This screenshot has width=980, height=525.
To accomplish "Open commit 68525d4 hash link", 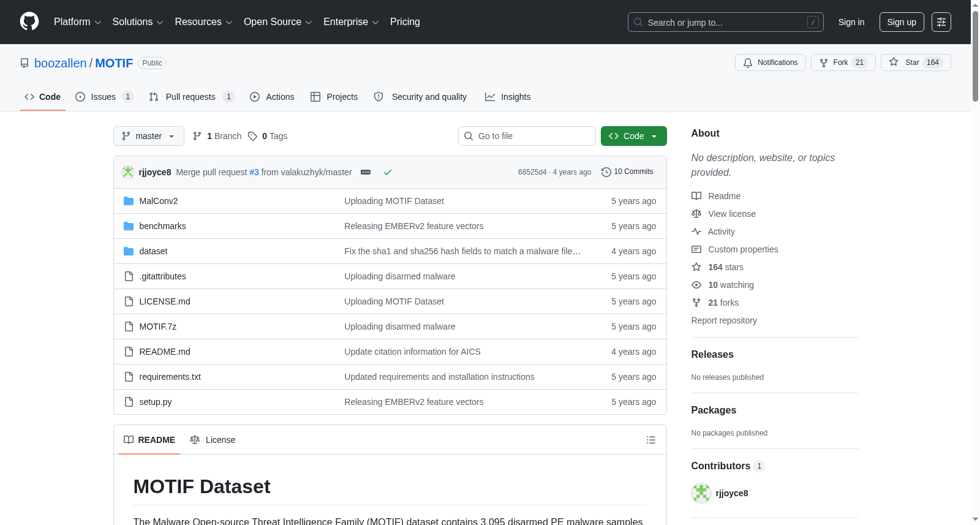I will pos(532,172).
